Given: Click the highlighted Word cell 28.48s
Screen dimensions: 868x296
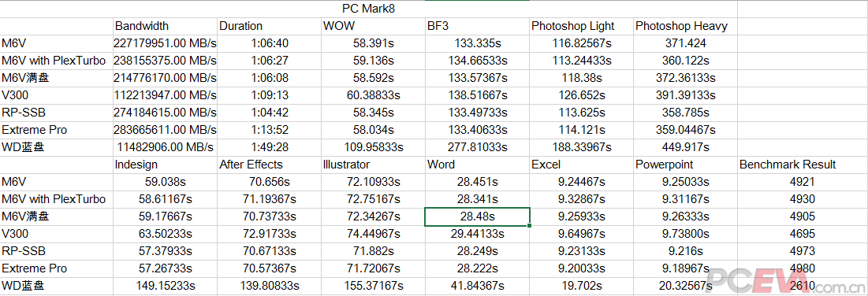Looking at the screenshot, I should (x=477, y=216).
